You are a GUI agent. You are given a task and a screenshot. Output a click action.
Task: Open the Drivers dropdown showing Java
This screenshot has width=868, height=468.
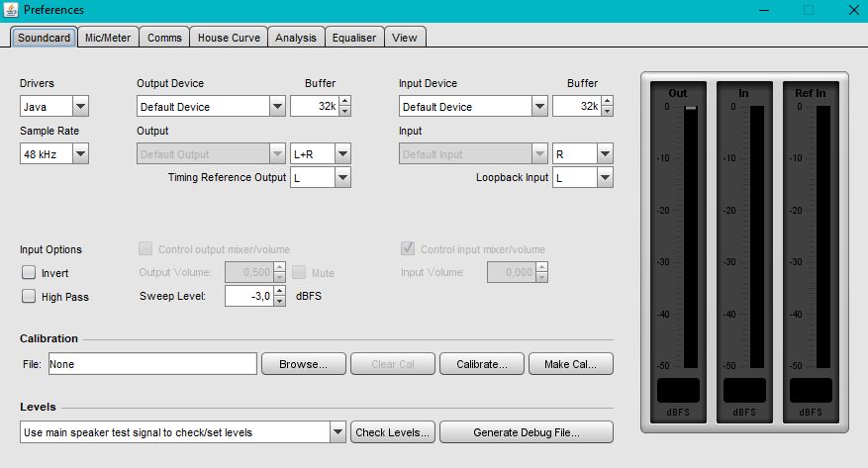pyautogui.click(x=80, y=107)
